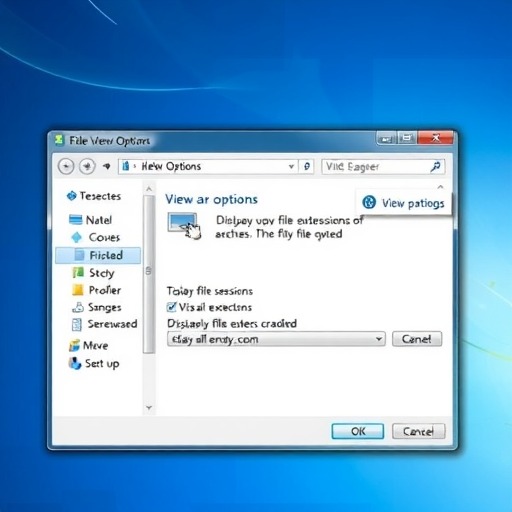Click the sidebar scrollbar up arrow

149,189
